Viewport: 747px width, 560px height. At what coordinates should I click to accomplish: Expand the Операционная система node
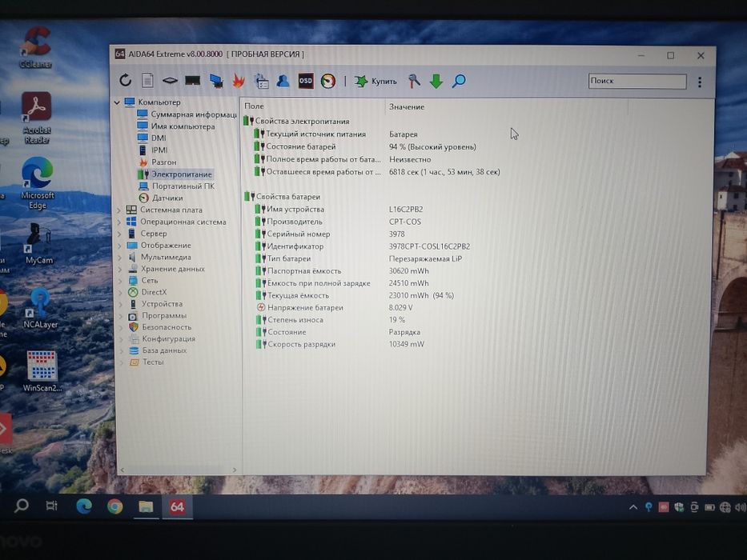119,222
